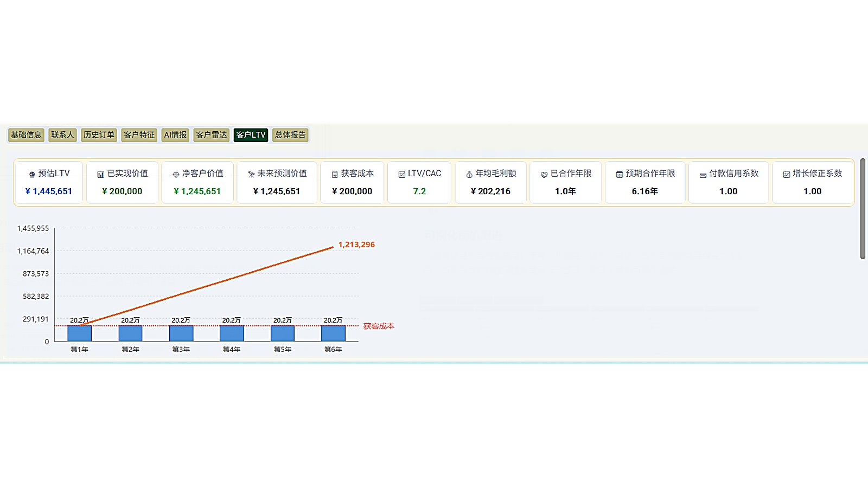The width and height of the screenshot is (868, 488).
Task: Select the 客户特征 tab
Action: point(139,135)
